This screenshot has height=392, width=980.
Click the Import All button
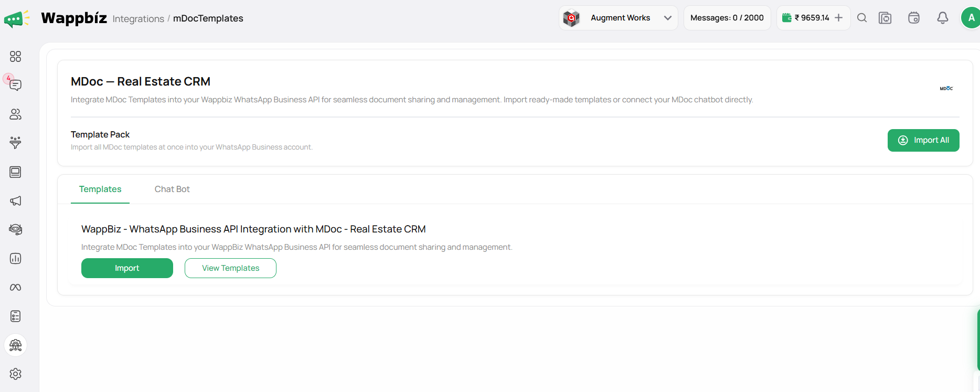click(x=923, y=140)
